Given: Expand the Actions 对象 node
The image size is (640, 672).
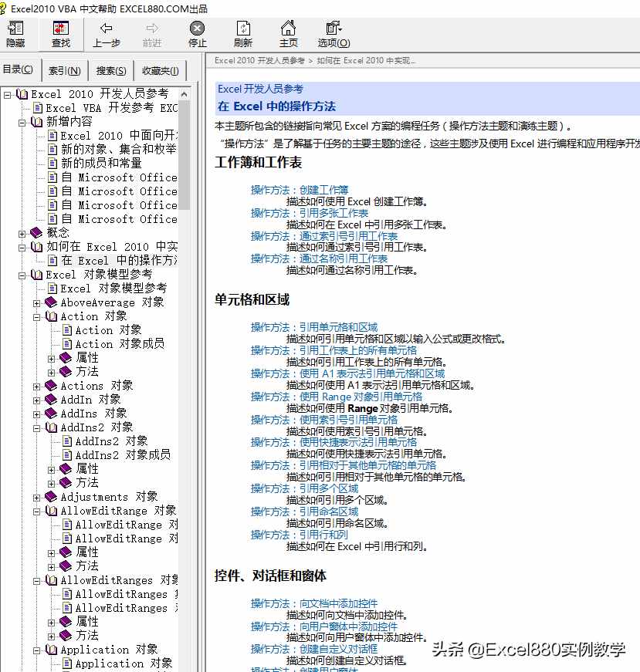Looking at the screenshot, I should [x=36, y=387].
